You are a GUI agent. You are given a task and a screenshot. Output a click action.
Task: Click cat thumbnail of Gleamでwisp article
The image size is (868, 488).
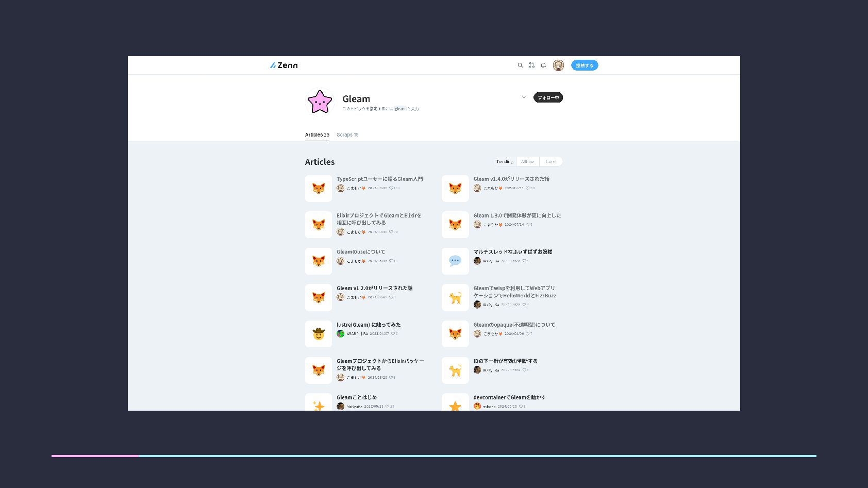point(455,297)
